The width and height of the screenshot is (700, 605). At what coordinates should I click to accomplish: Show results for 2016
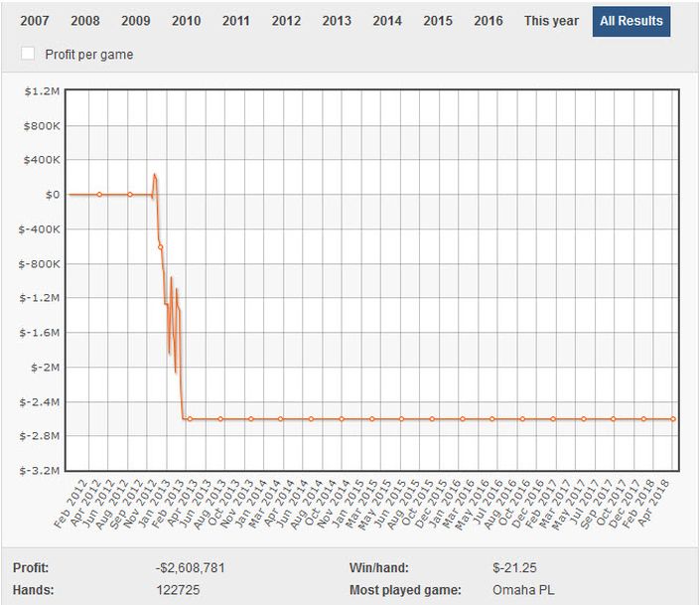point(489,21)
